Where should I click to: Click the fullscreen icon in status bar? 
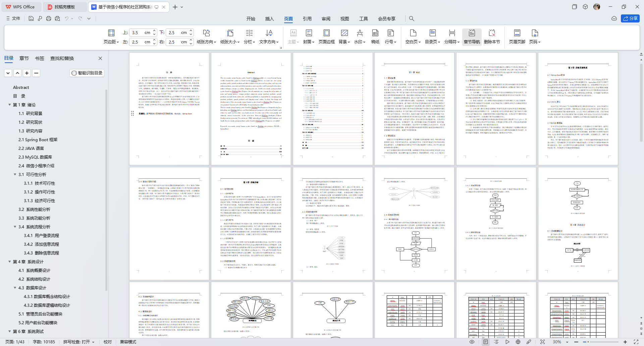tap(636, 342)
